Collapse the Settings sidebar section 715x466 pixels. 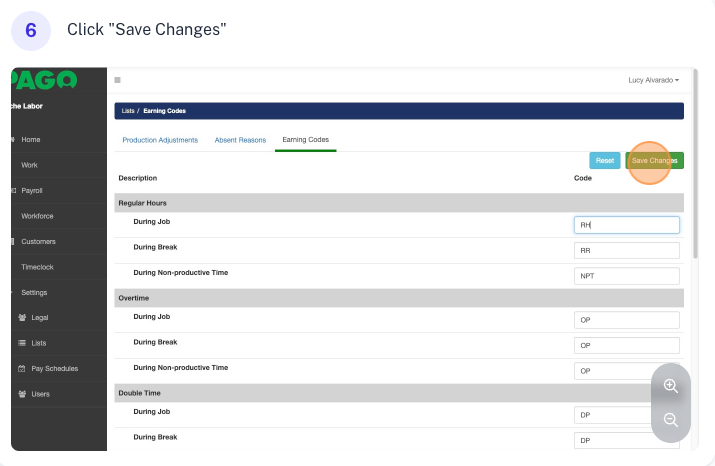coord(34,292)
